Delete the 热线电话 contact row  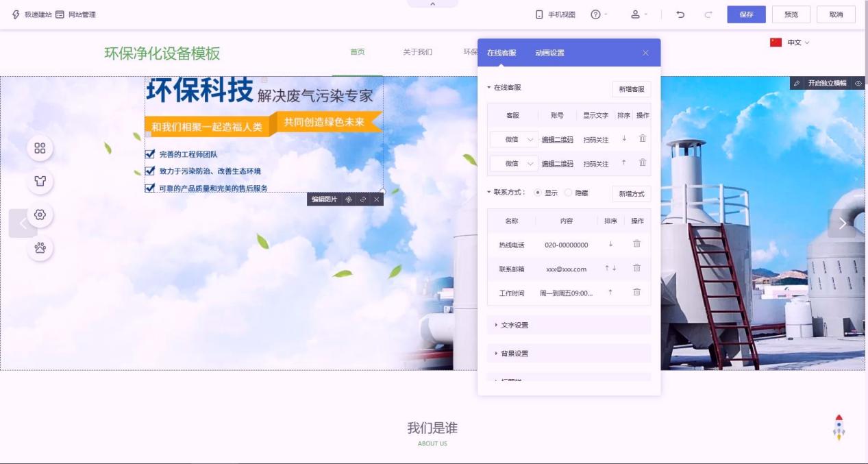[x=636, y=244]
